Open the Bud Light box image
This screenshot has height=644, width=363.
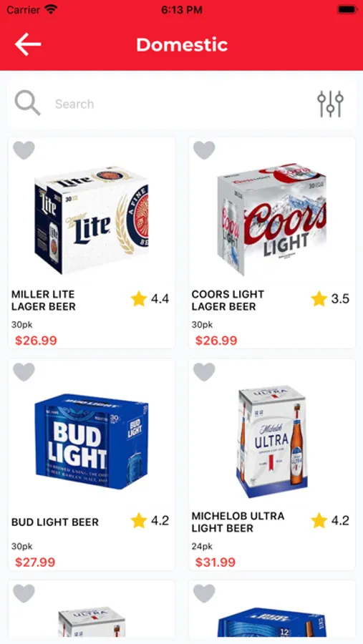(92, 441)
